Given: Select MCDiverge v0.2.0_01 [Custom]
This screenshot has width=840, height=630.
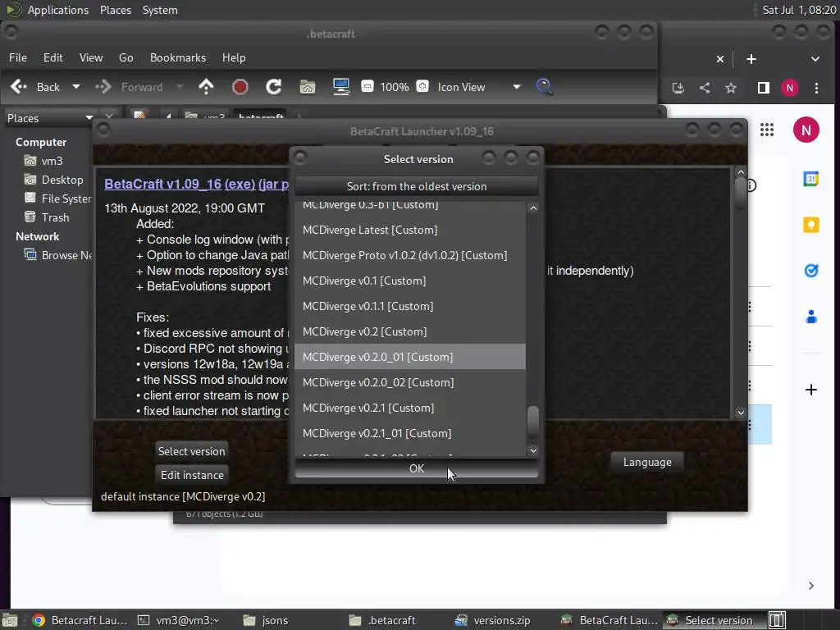Looking at the screenshot, I should pyautogui.click(x=410, y=357).
